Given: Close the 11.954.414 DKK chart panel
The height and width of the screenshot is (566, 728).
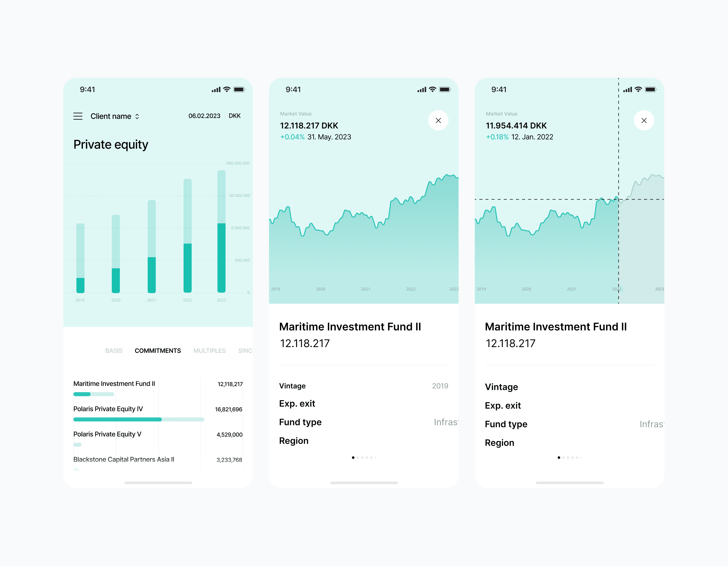Looking at the screenshot, I should [x=644, y=121].
